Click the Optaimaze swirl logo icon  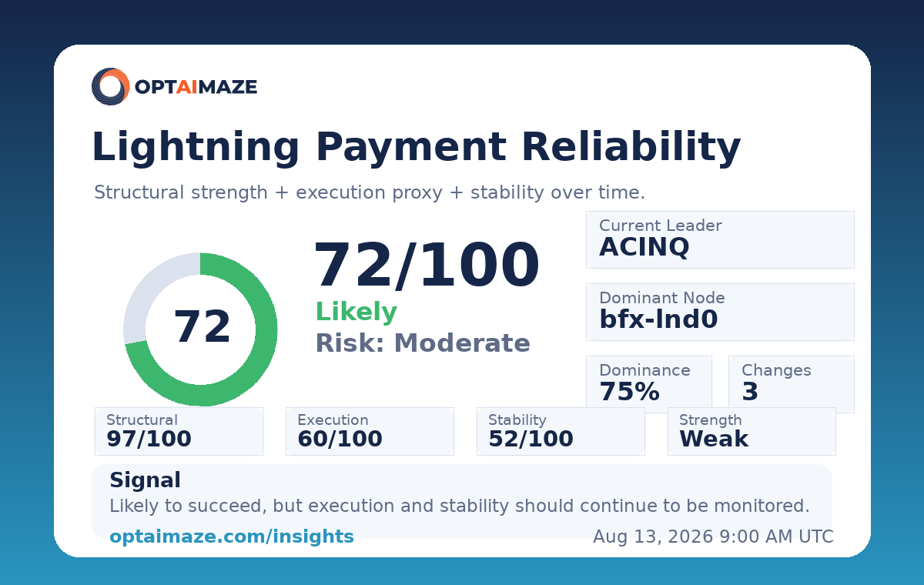pos(111,86)
